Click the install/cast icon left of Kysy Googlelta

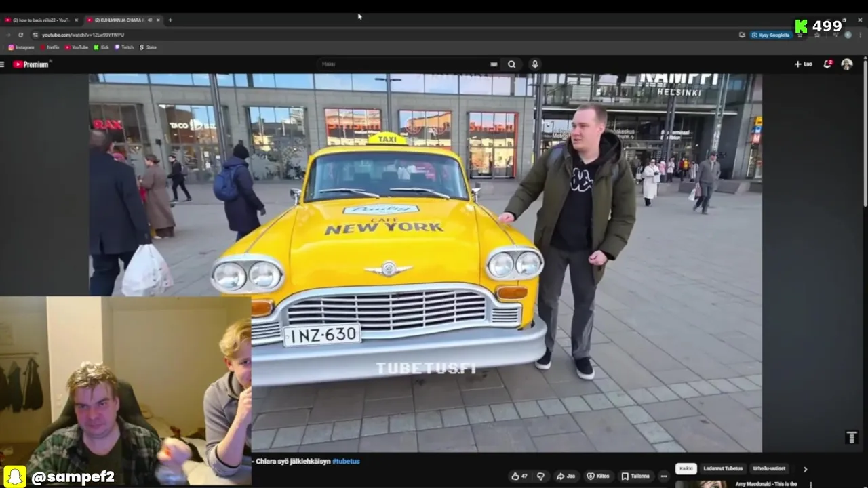[x=742, y=35]
